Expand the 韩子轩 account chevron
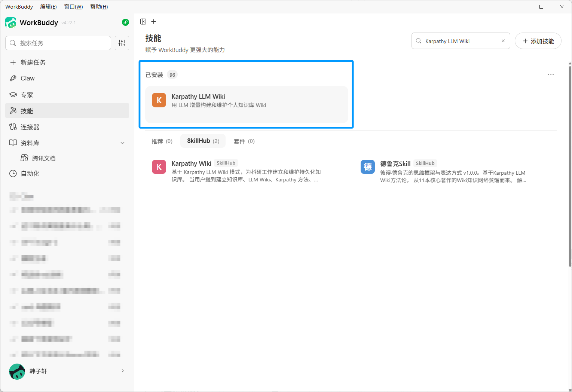Image resolution: width=572 pixels, height=392 pixels. 123,371
